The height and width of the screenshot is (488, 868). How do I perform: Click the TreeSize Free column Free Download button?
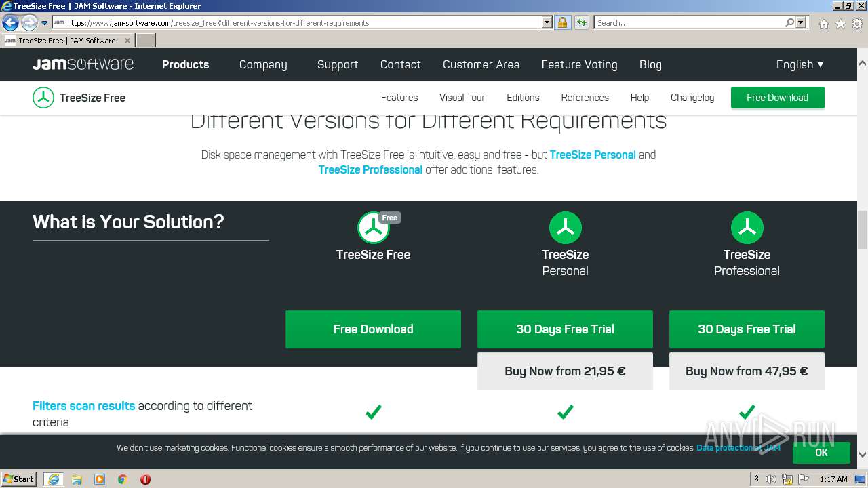click(373, 329)
